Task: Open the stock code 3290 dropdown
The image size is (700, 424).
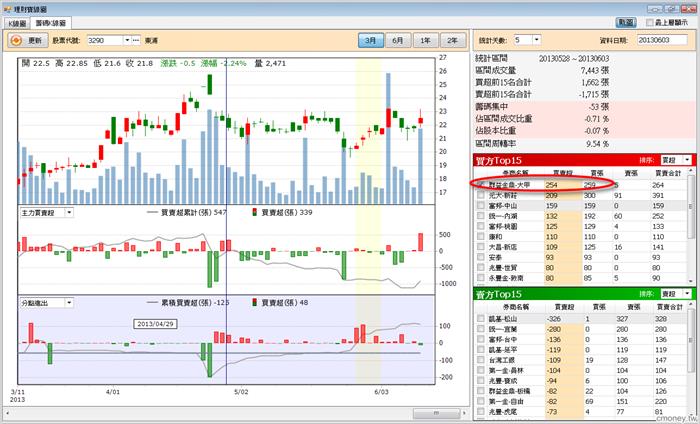Action: click(127, 40)
